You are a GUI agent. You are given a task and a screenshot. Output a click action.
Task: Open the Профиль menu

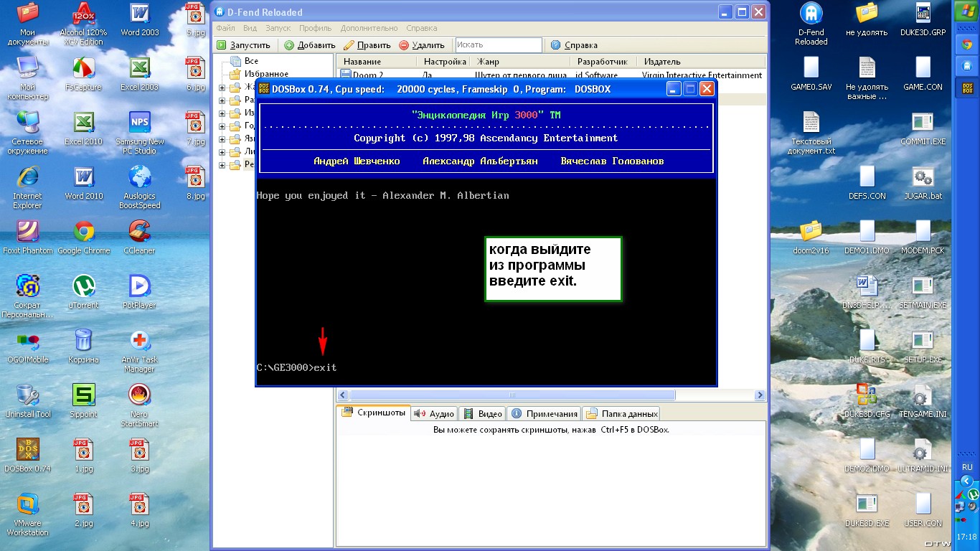click(x=316, y=28)
